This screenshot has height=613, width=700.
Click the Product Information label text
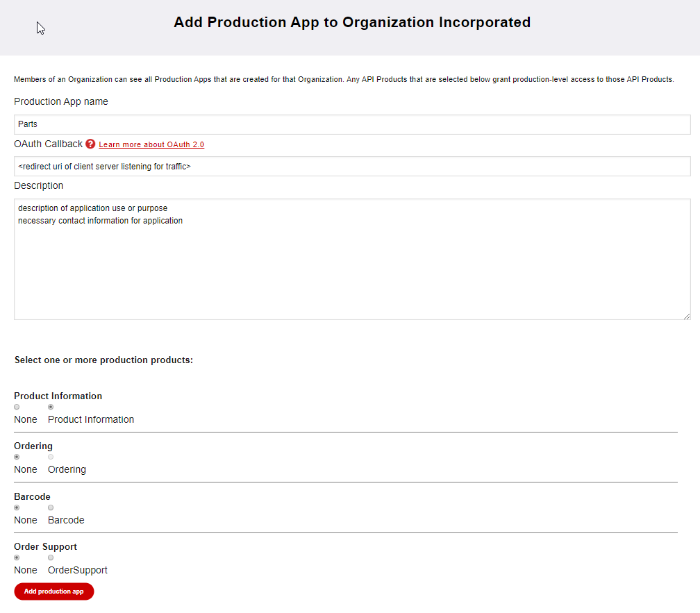90,419
